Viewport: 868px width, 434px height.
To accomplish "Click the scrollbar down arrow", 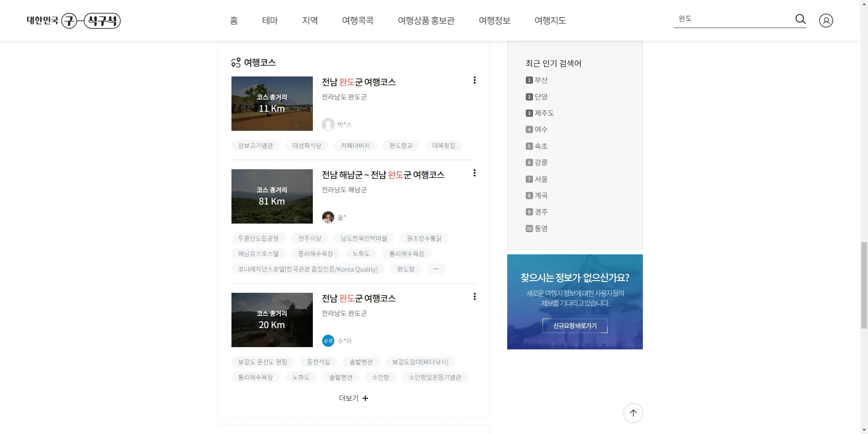I will (864, 430).
